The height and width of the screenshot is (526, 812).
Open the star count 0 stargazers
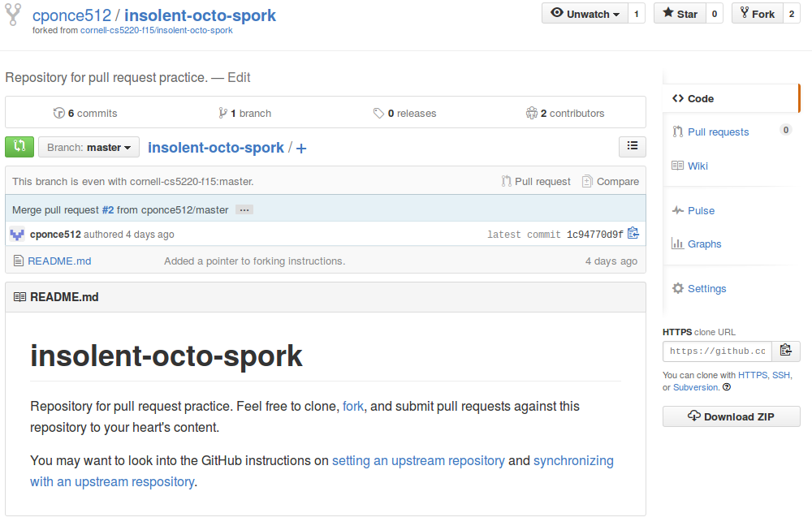point(714,14)
